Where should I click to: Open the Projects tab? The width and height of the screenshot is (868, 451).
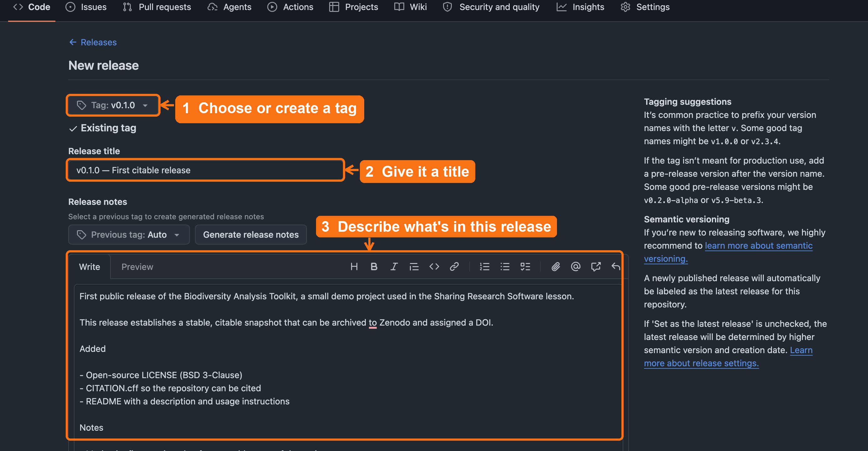(354, 7)
